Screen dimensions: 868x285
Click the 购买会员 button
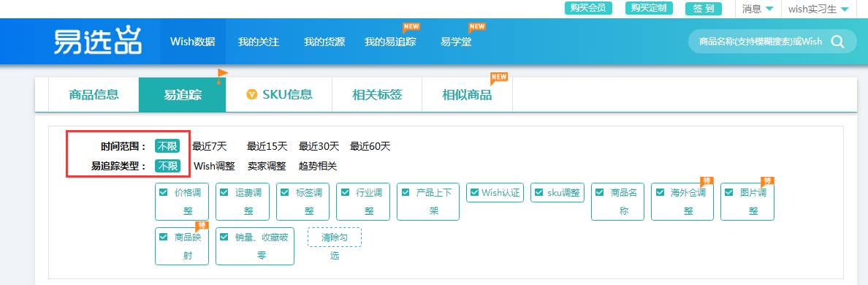pos(588,8)
